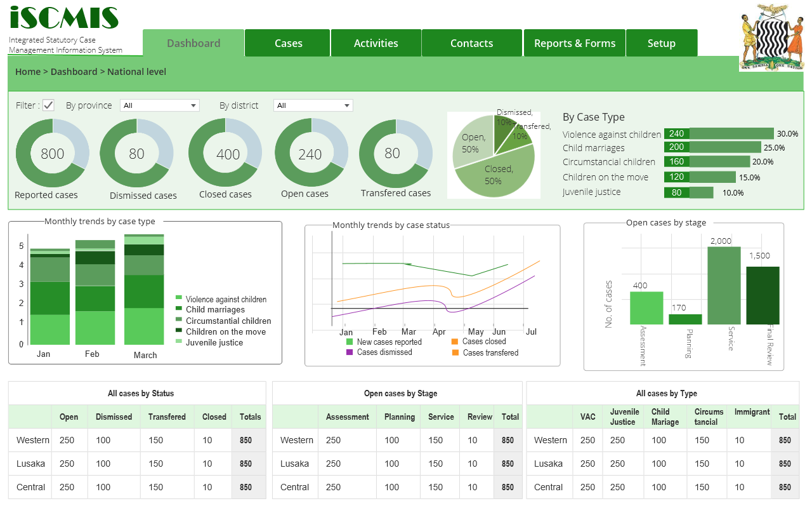Click Transfered column header in status table

pyautogui.click(x=167, y=417)
